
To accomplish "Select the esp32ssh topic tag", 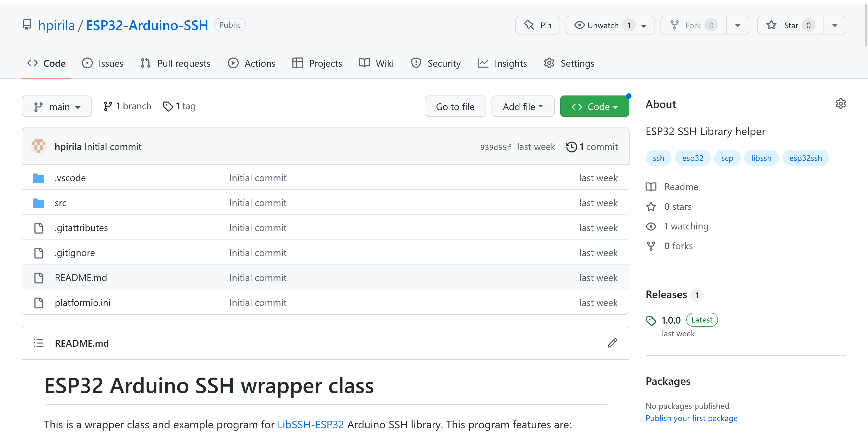I will click(806, 158).
